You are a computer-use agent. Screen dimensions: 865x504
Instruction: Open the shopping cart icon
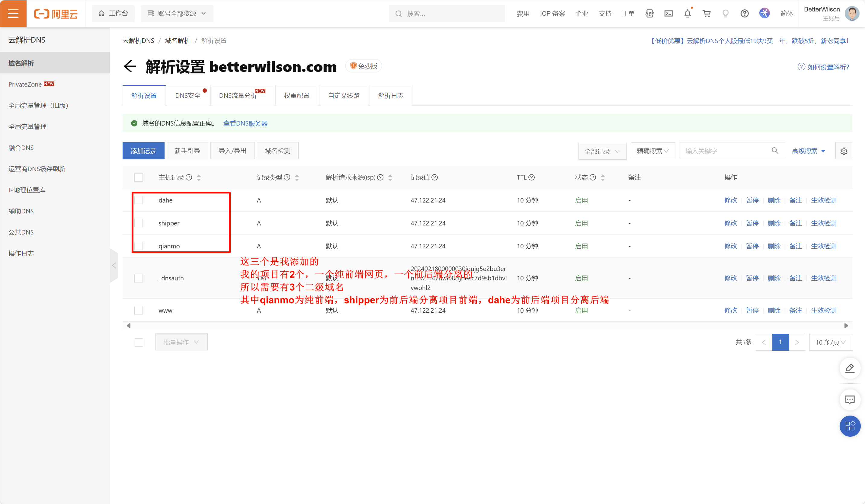coord(706,14)
